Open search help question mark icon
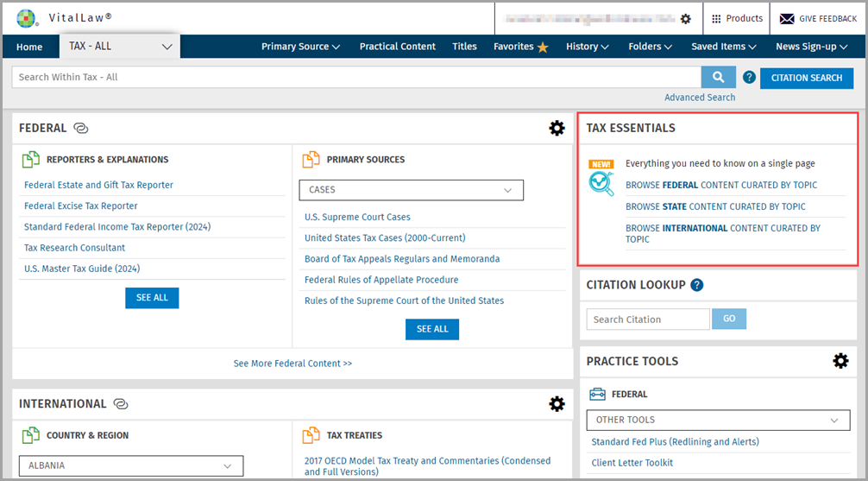Image resolution: width=868 pixels, height=481 pixels. 749,77
